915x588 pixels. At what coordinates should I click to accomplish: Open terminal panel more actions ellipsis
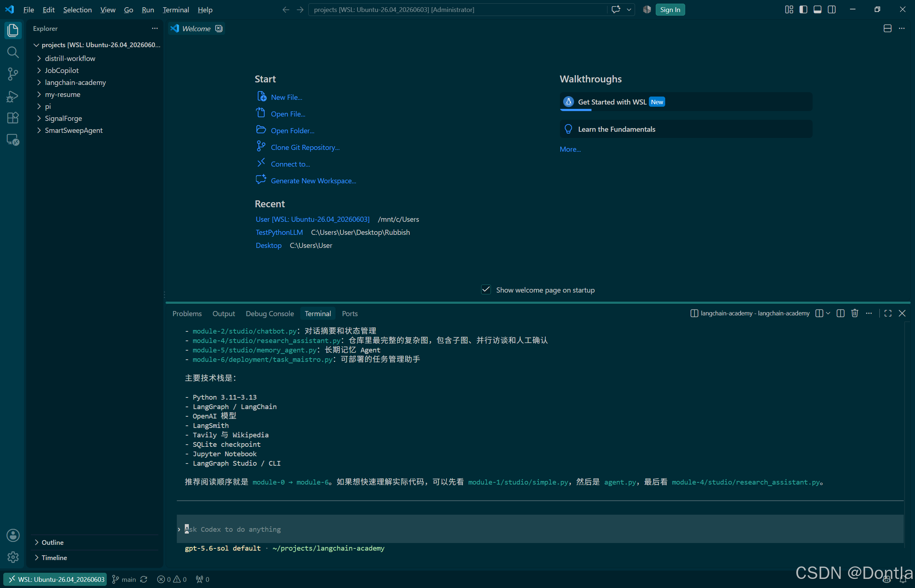click(869, 313)
